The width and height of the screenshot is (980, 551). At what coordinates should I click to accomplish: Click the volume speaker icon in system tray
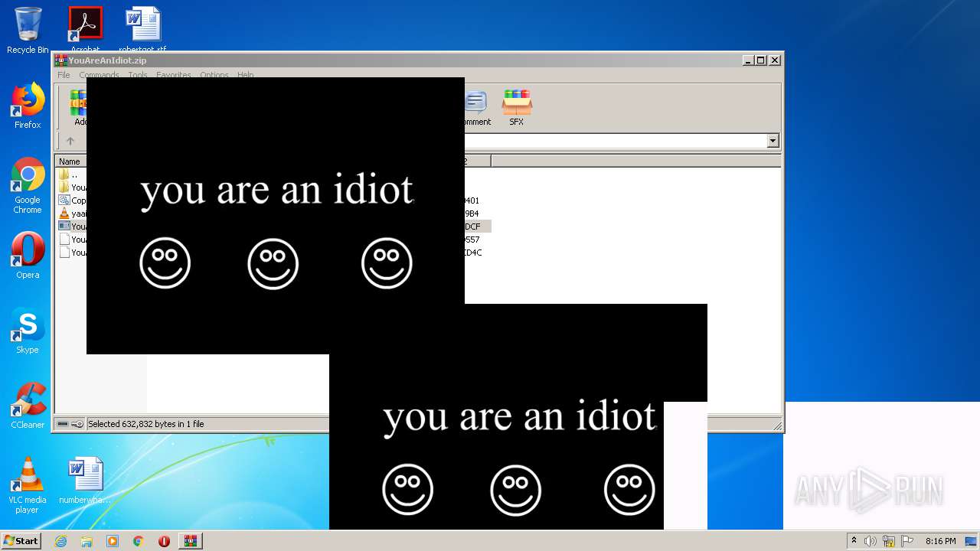point(871,541)
